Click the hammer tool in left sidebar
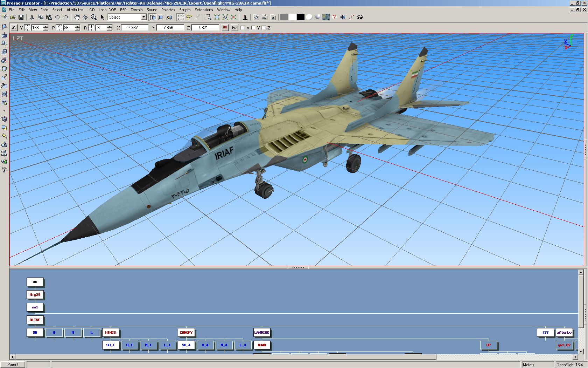 pos(4,170)
